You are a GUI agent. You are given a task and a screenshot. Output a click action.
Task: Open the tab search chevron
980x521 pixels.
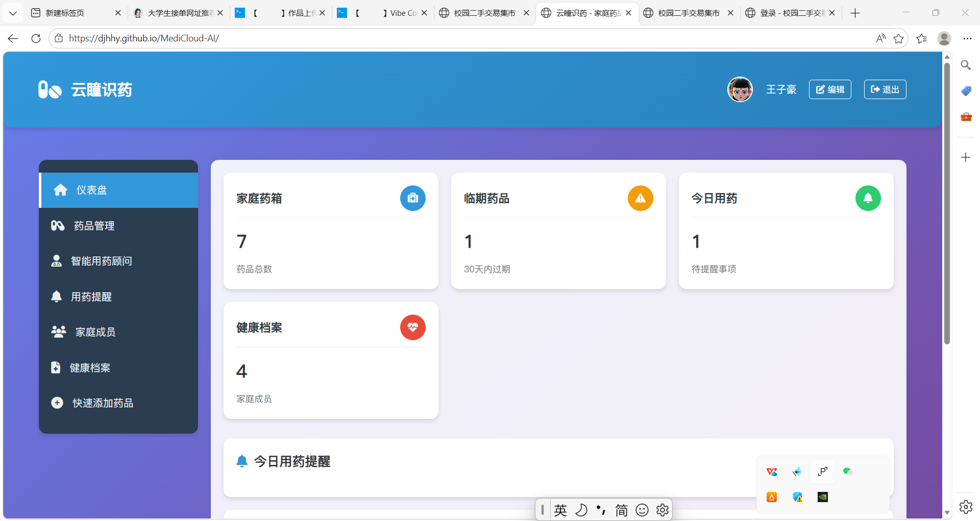click(13, 13)
